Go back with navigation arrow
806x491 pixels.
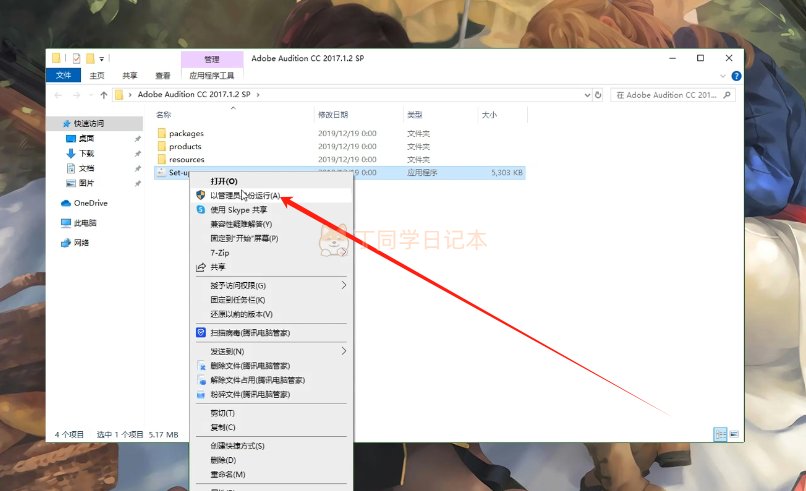(58, 95)
